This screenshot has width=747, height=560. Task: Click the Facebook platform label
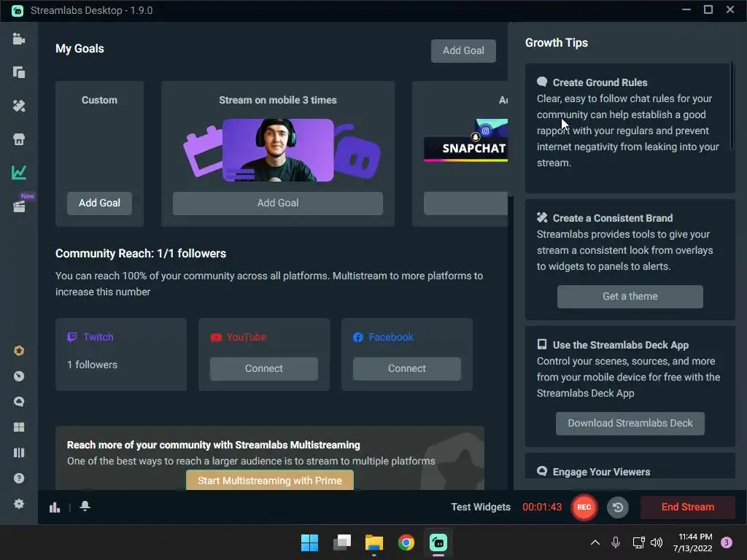391,337
